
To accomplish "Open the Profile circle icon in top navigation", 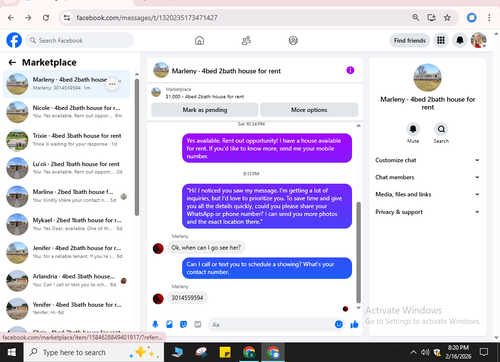I will click(293, 41).
